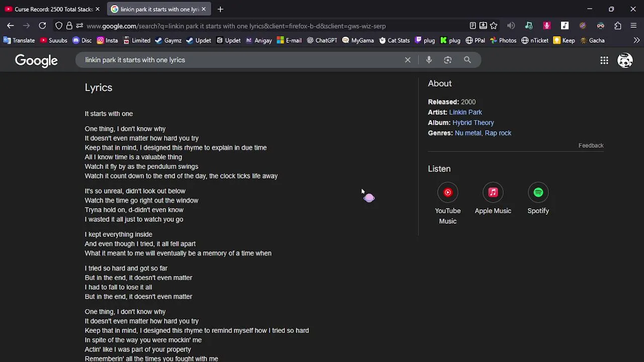This screenshot has width=644, height=362.
Task: Open the purple planet extension icon
Action: tap(583, 26)
